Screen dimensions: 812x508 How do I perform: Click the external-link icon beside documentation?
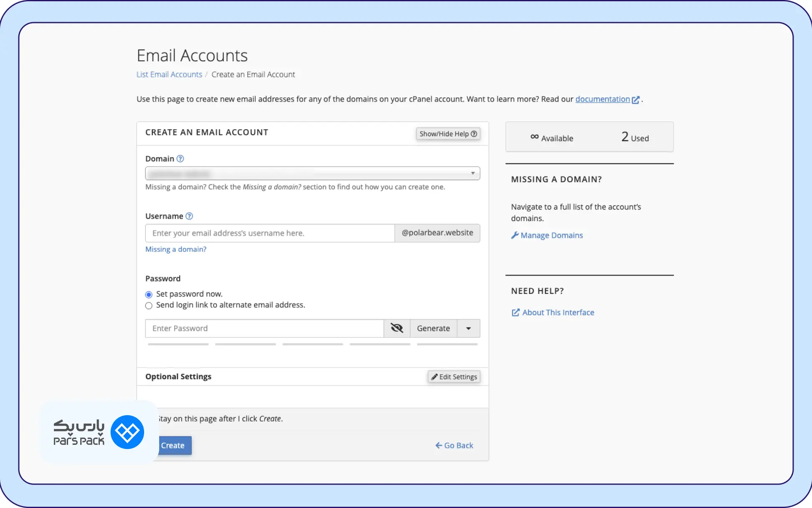636,100
